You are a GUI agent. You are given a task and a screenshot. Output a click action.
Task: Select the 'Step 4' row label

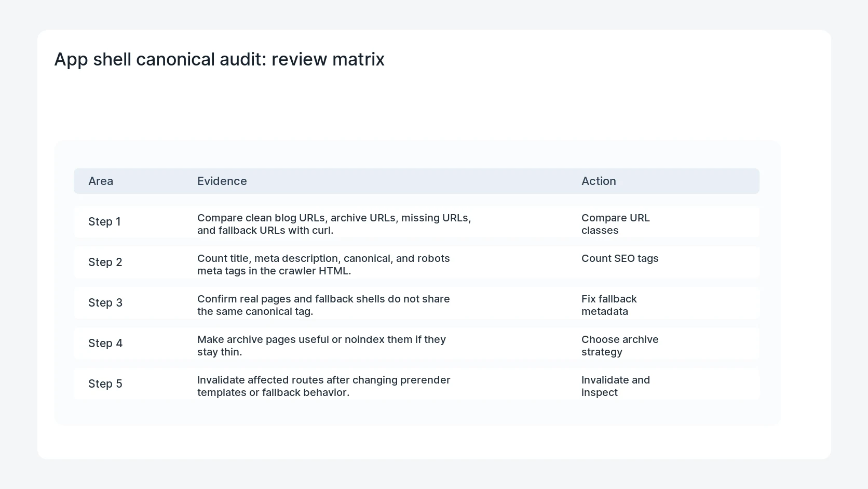coord(105,343)
